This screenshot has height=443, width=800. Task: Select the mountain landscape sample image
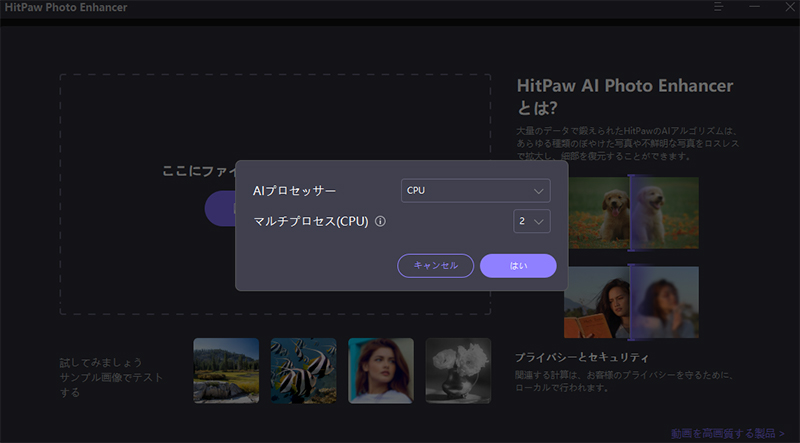226,371
